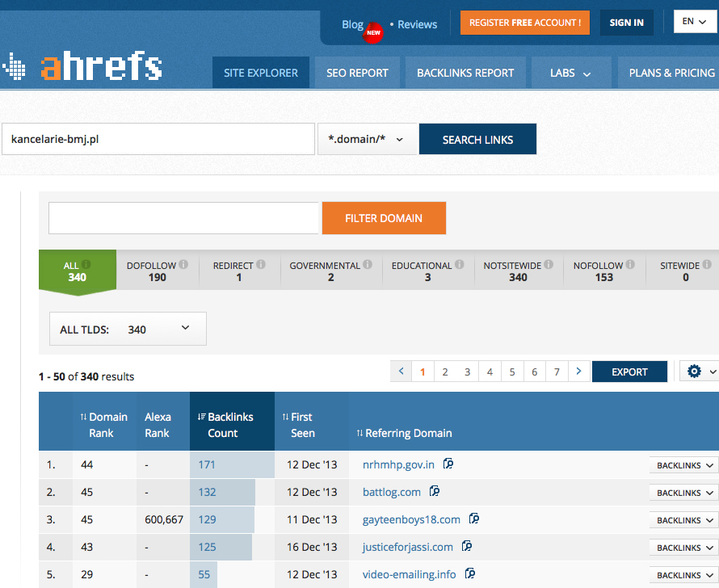
Task: Expand the ALL TLDS dropdown
Action: (128, 329)
